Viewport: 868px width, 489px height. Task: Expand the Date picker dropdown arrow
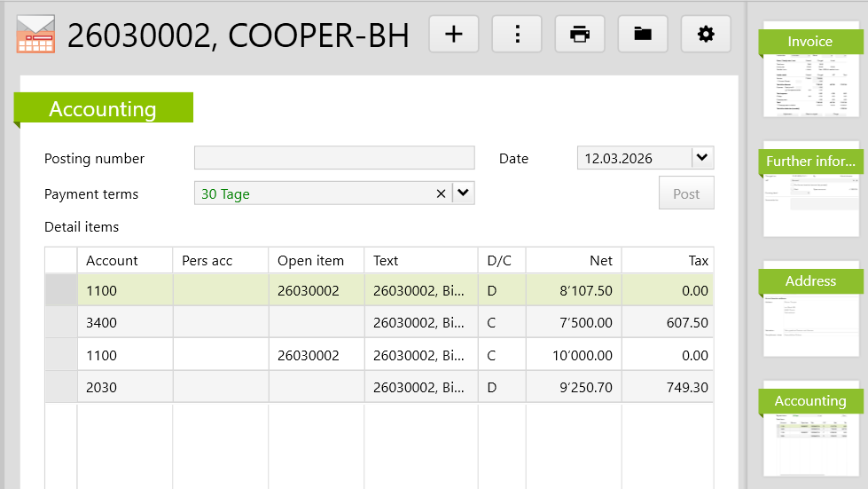pyautogui.click(x=702, y=158)
